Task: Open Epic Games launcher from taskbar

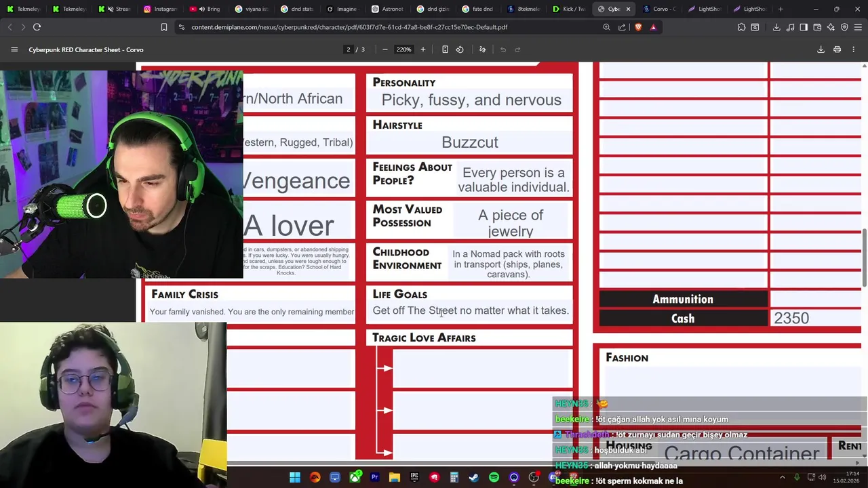Action: click(x=414, y=477)
